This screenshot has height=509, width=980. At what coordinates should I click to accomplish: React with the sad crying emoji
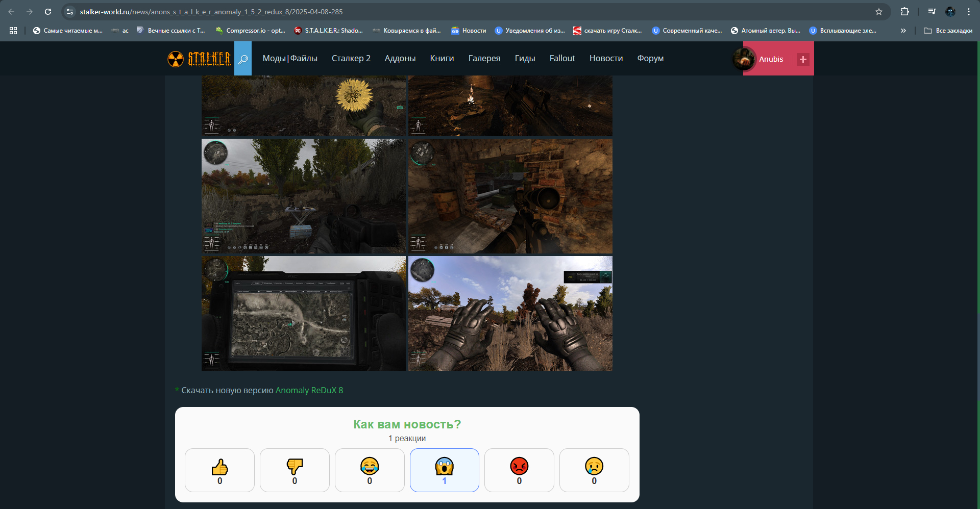coord(594,470)
